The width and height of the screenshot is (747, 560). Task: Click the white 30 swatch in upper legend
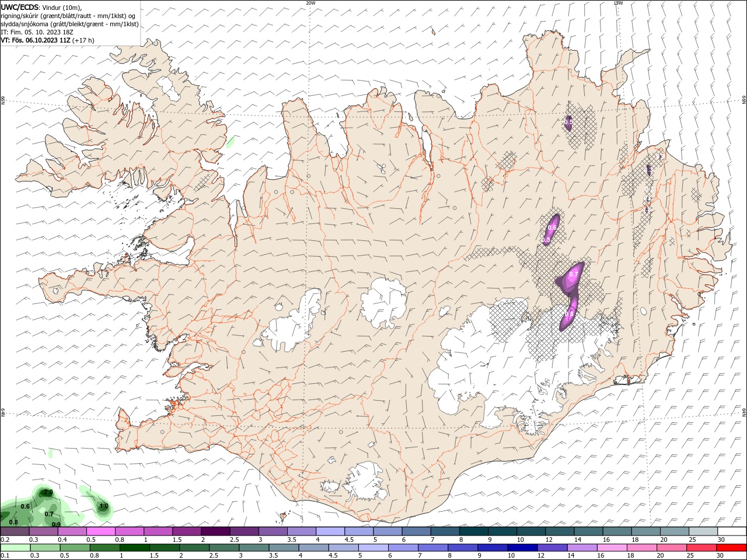[732, 531]
